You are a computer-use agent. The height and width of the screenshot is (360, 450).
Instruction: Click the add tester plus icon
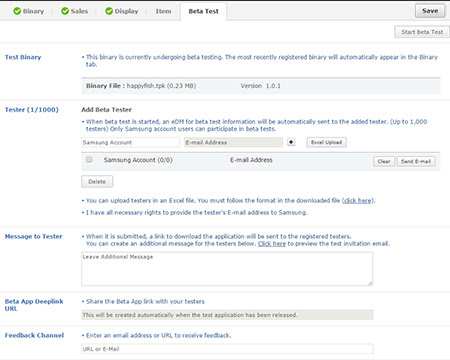[291, 142]
